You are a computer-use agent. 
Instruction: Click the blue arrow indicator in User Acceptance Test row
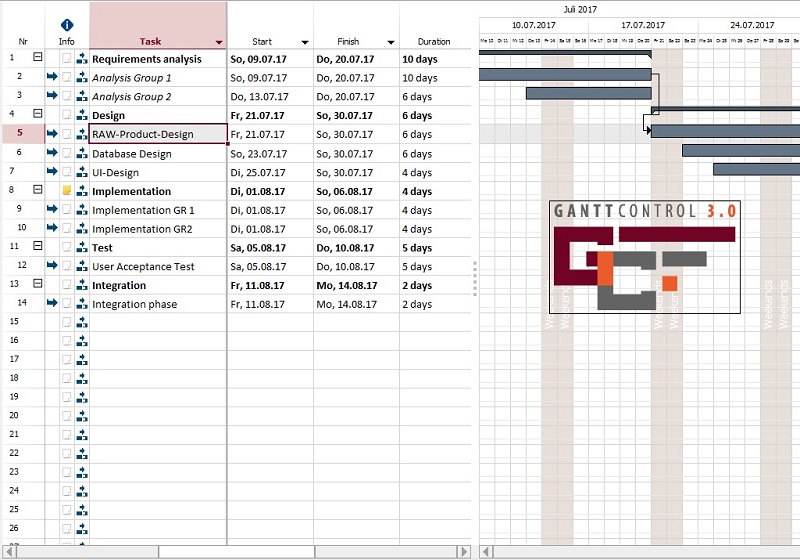point(52,265)
